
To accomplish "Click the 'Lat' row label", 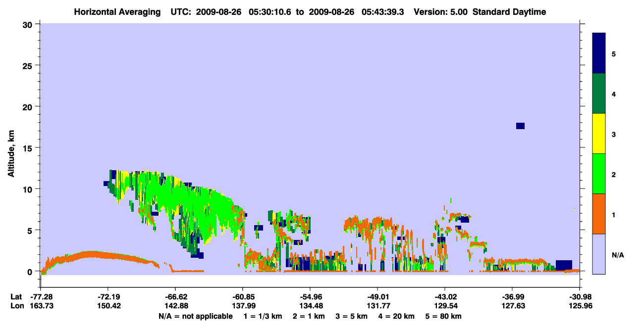I will pos(15,297).
